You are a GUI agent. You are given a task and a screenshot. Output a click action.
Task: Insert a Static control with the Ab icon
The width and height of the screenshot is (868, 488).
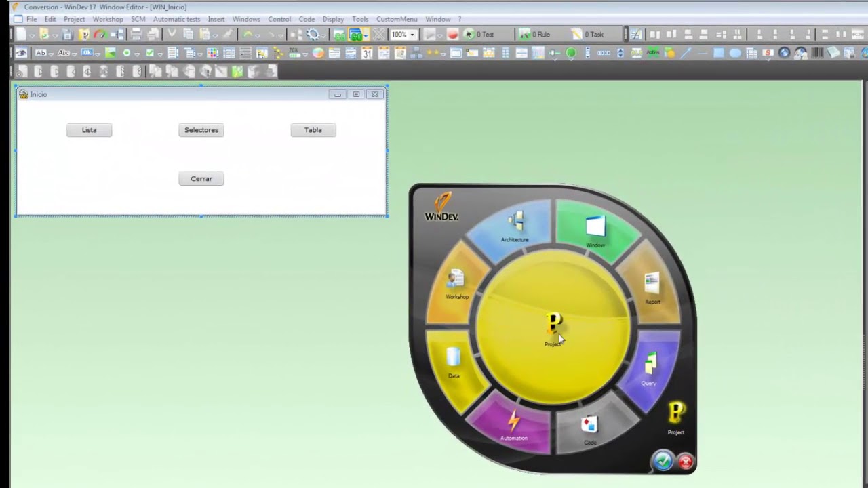41,52
